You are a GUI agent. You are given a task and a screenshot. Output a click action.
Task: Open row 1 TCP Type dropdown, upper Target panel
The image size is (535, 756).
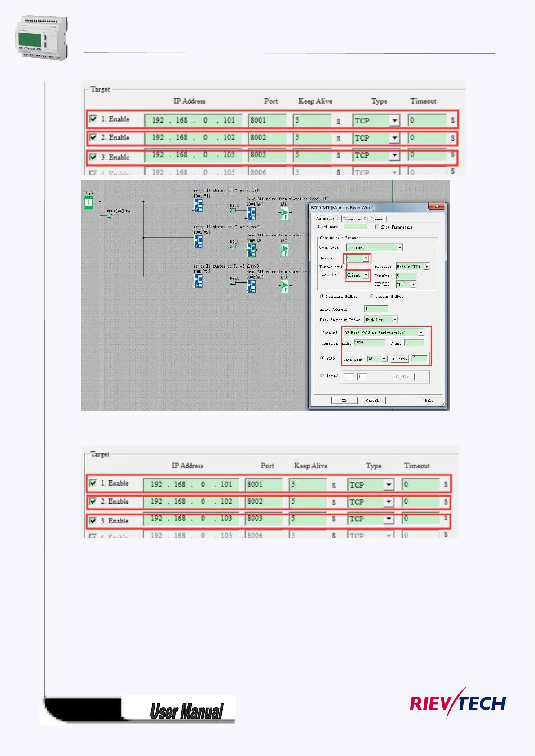376,120
